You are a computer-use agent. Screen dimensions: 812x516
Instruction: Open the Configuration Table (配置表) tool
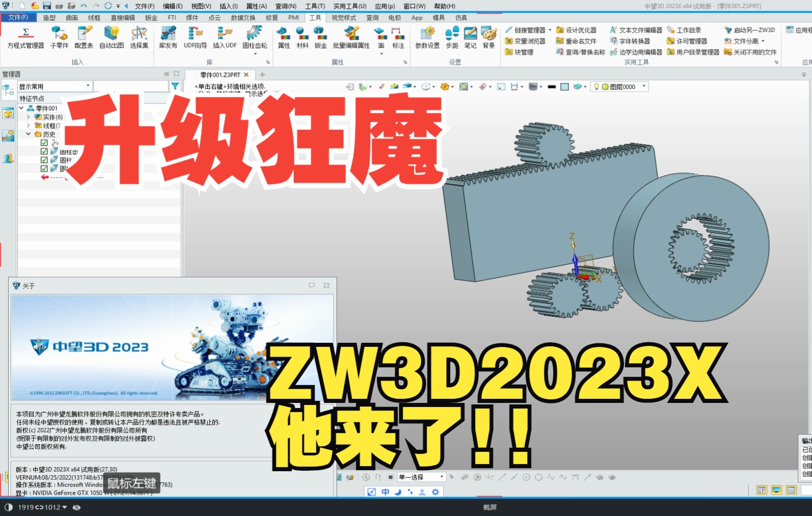[84, 38]
